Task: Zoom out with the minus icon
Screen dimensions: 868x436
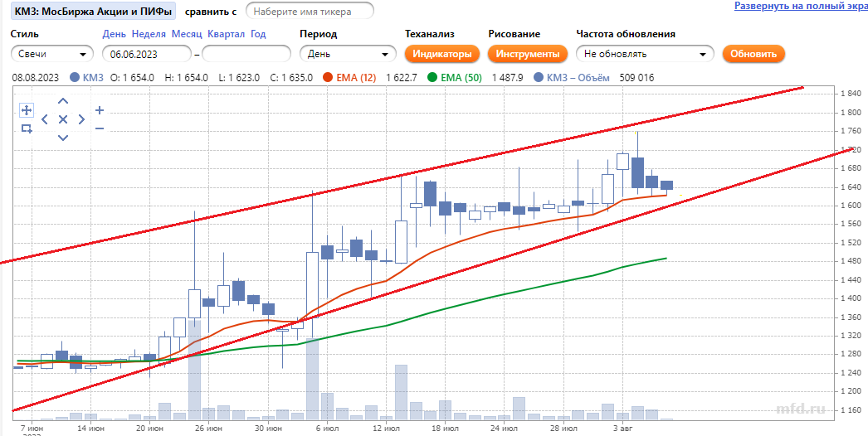Action: point(100,128)
